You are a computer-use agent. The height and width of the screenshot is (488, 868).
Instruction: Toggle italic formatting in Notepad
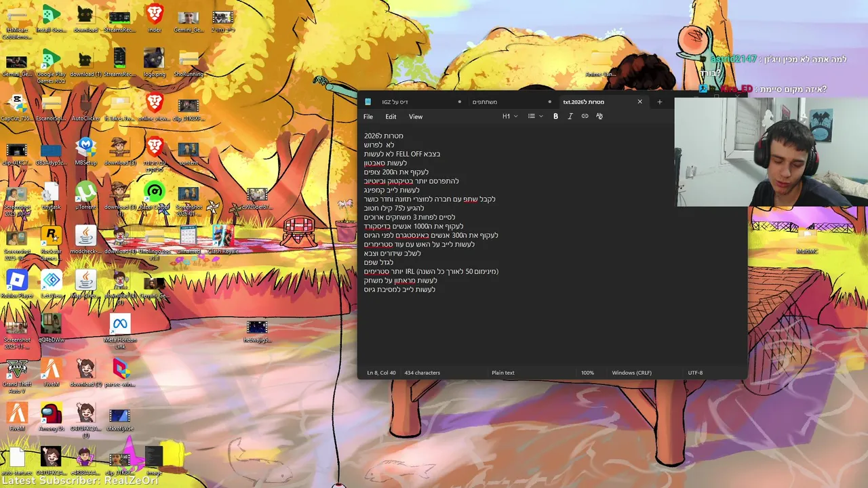(x=570, y=117)
